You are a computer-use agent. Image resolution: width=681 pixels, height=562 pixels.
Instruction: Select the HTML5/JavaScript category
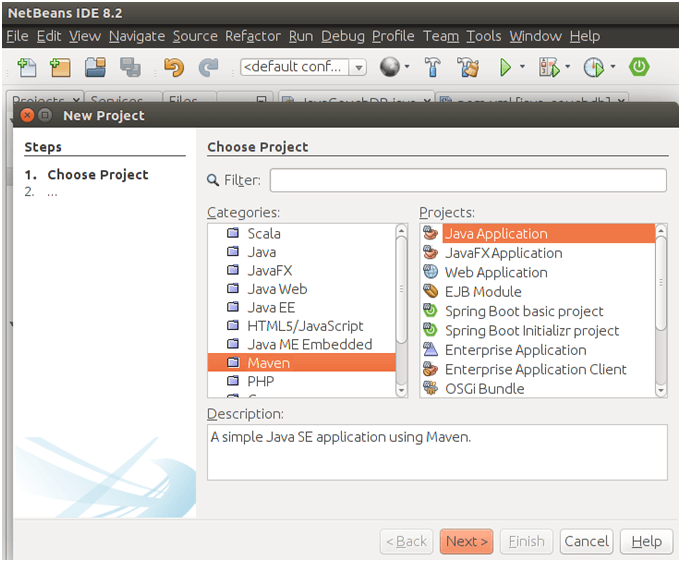[302, 326]
